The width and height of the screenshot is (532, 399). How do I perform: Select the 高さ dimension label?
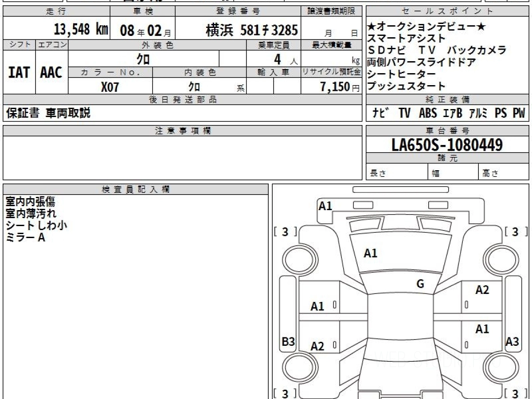pos(491,174)
